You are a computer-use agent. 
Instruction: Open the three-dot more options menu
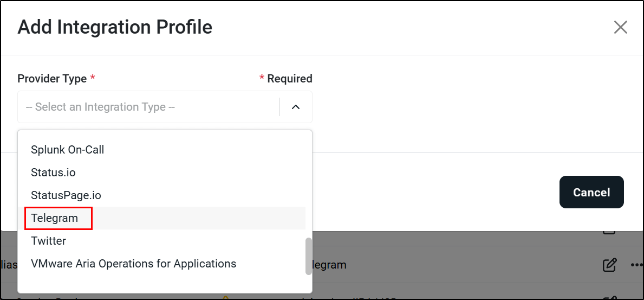(637, 265)
